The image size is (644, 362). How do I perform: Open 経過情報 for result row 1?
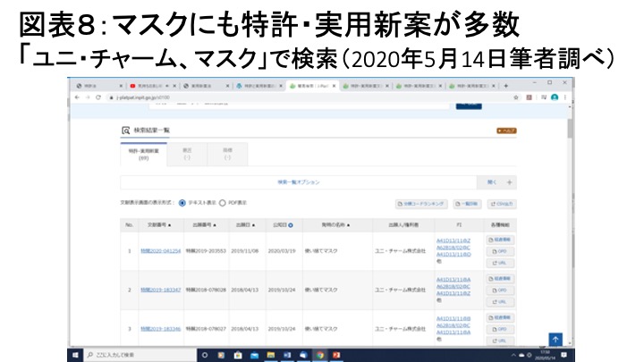500,240
